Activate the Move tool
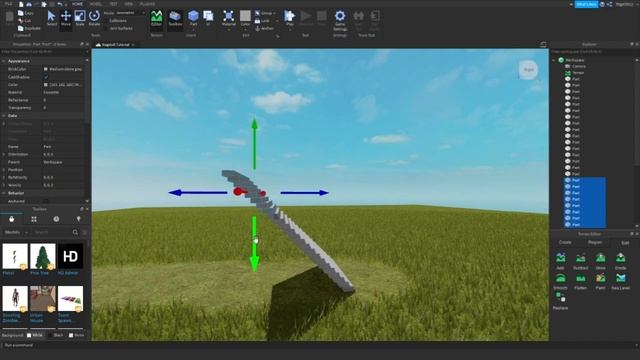The height and width of the screenshot is (360, 640). pos(66,18)
